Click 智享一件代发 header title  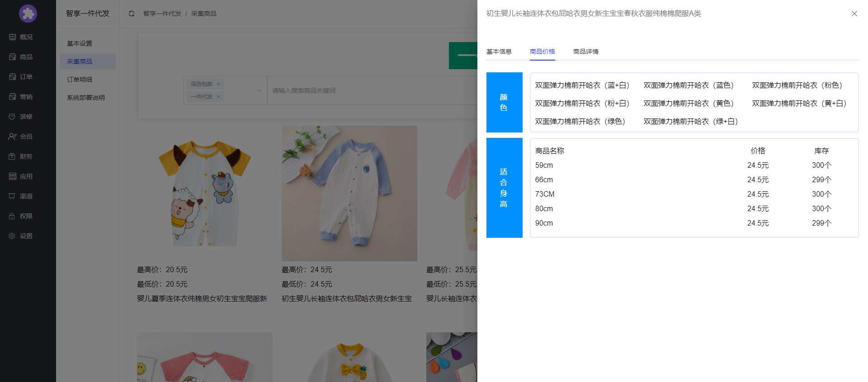[x=88, y=14]
